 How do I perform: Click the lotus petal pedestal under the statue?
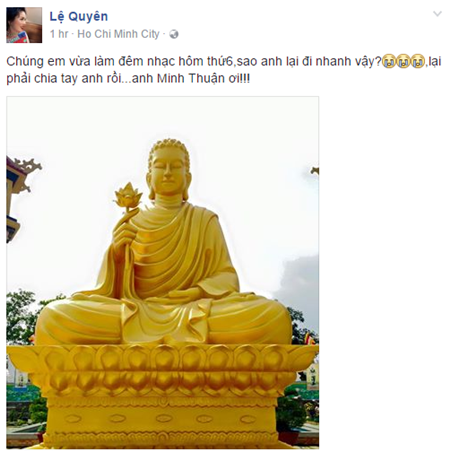162,369
